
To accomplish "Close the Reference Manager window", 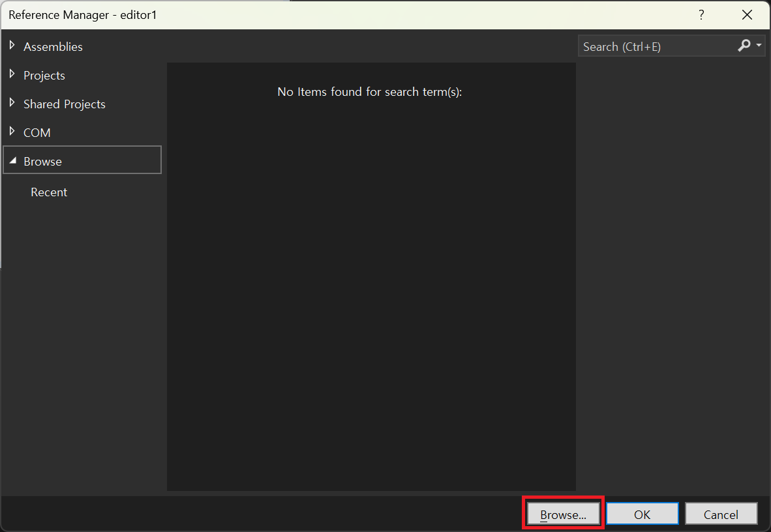I will click(x=747, y=15).
